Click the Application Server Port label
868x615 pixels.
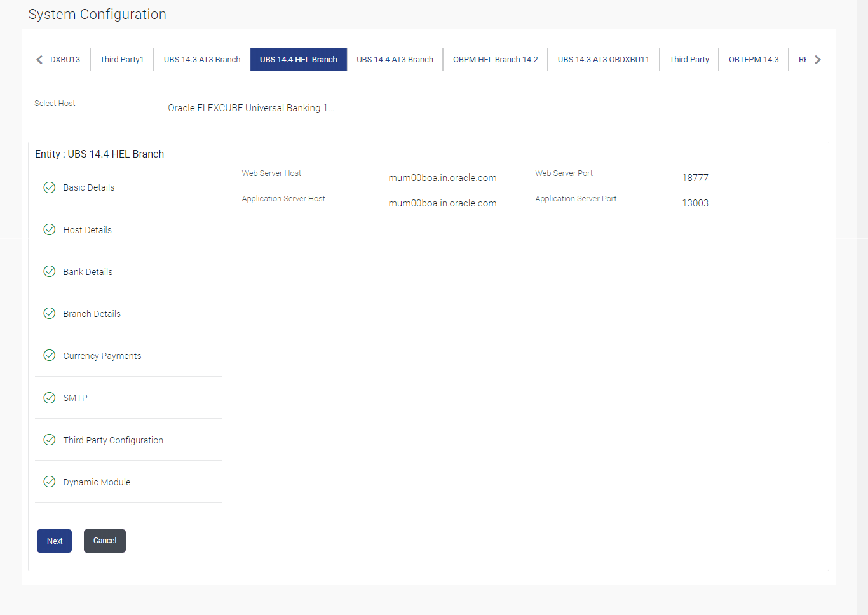[576, 199]
